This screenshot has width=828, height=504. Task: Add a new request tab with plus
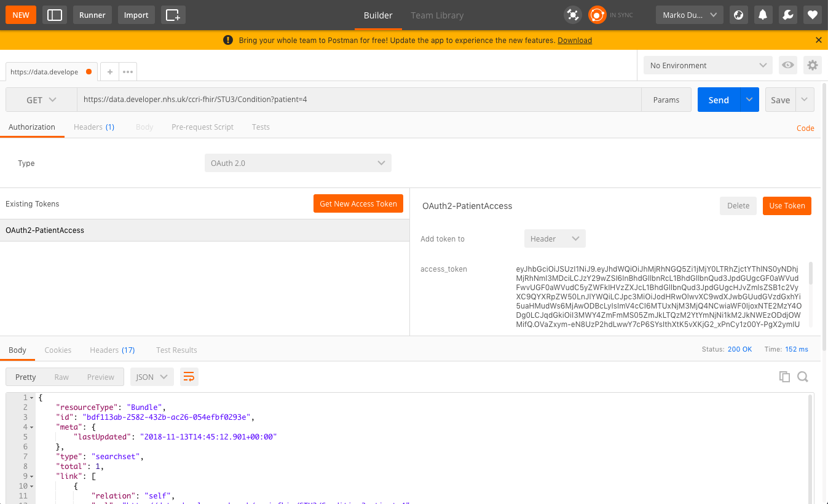point(109,71)
